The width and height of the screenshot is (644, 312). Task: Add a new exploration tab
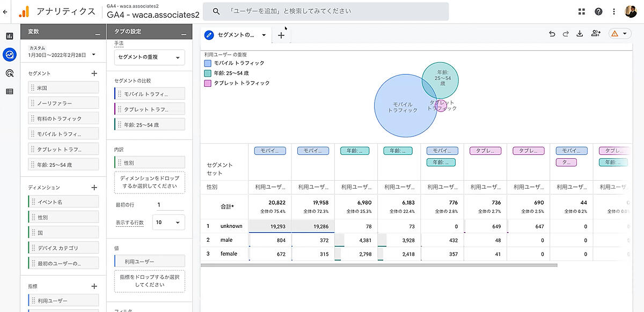coord(281,35)
